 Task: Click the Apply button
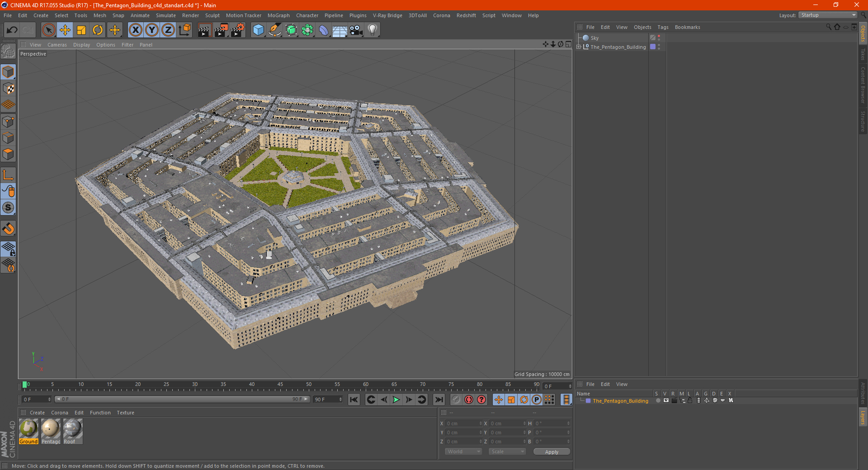click(x=552, y=451)
